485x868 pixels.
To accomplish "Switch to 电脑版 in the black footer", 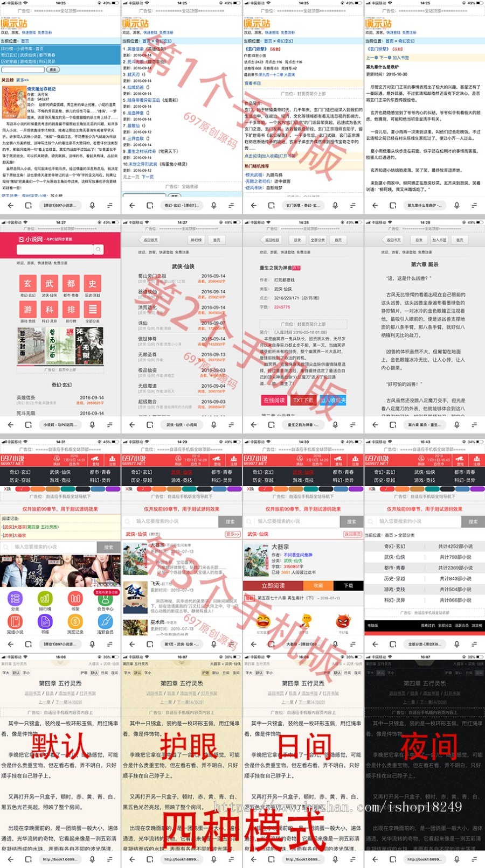I will (x=372, y=626).
